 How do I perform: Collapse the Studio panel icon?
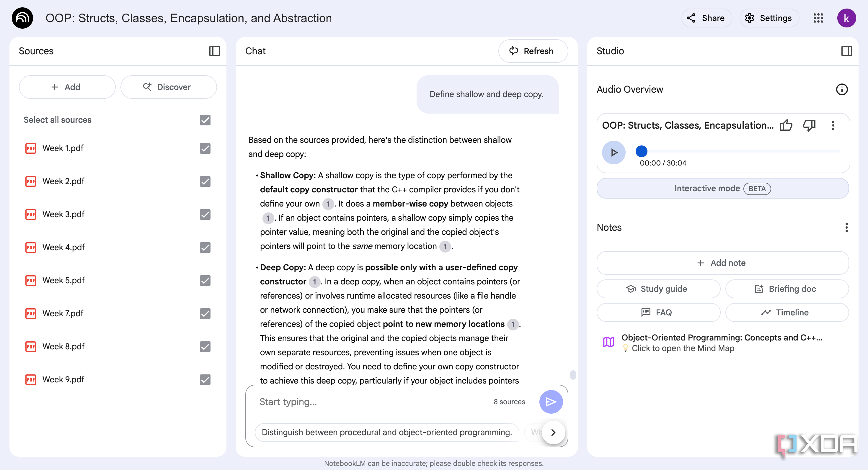pyautogui.click(x=846, y=51)
